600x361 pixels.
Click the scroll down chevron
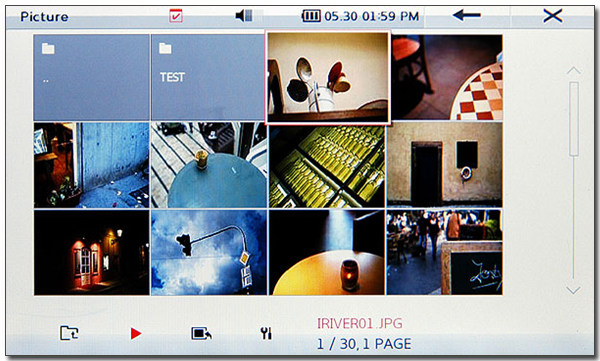coord(574,290)
